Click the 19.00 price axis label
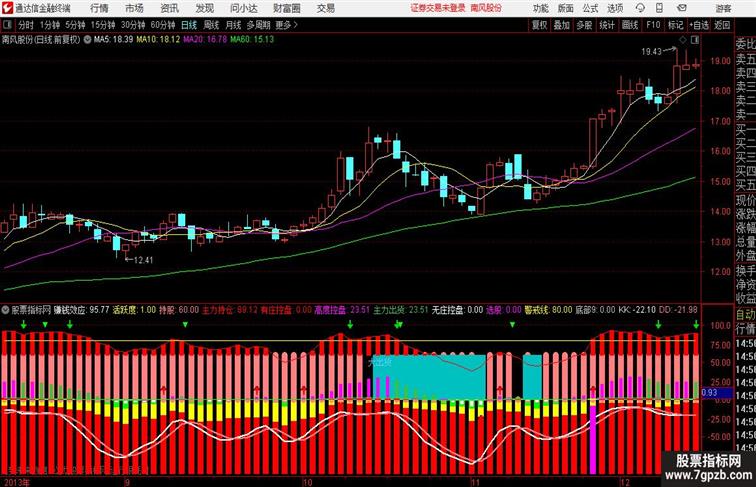Image resolution: width=756 pixels, height=487 pixels. pyautogui.click(x=720, y=61)
